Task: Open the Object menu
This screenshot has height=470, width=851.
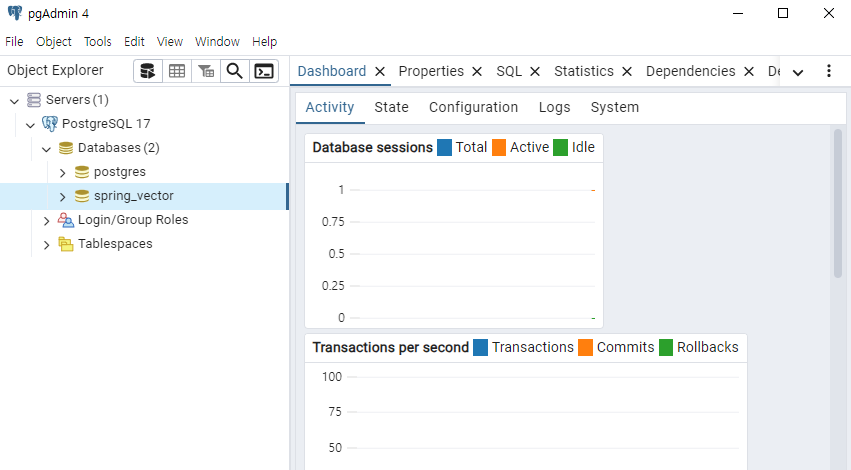Action: pyautogui.click(x=54, y=42)
